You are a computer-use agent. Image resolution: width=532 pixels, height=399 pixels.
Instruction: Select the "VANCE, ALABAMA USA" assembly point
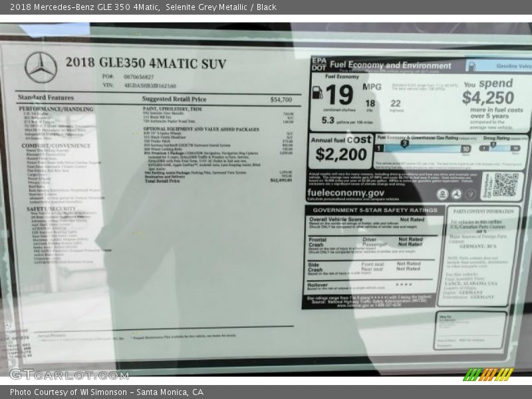[x=471, y=283]
